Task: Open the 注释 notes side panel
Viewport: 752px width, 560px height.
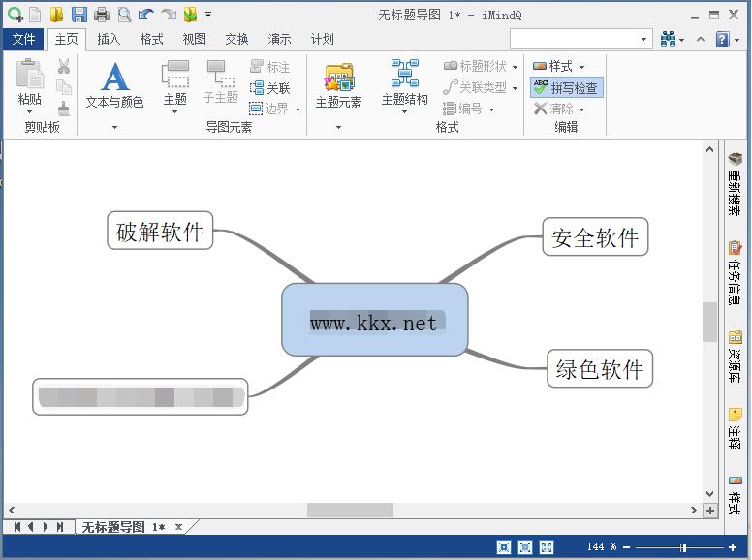Action: coord(735,428)
